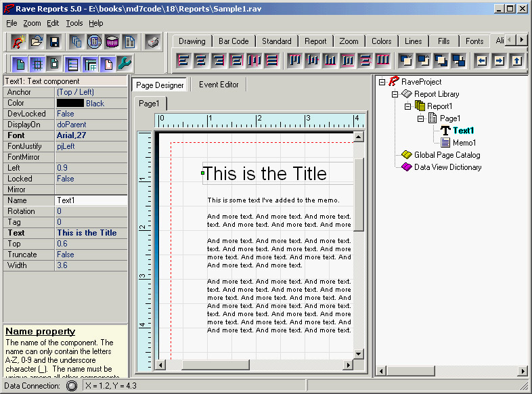
Task: Save project using the floppy disk icon
Action: [53, 42]
